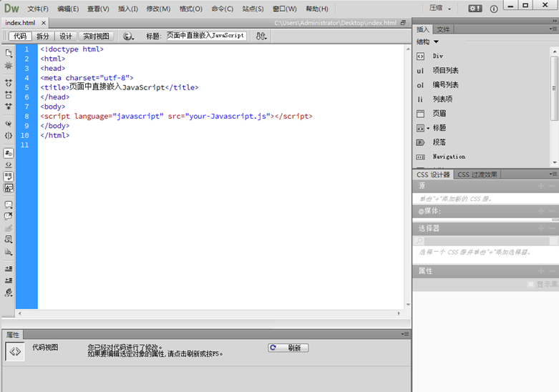Screen dimensions: 559x392
Task: Select Parent Tag icon in coding toolbar
Action: coord(9,124)
